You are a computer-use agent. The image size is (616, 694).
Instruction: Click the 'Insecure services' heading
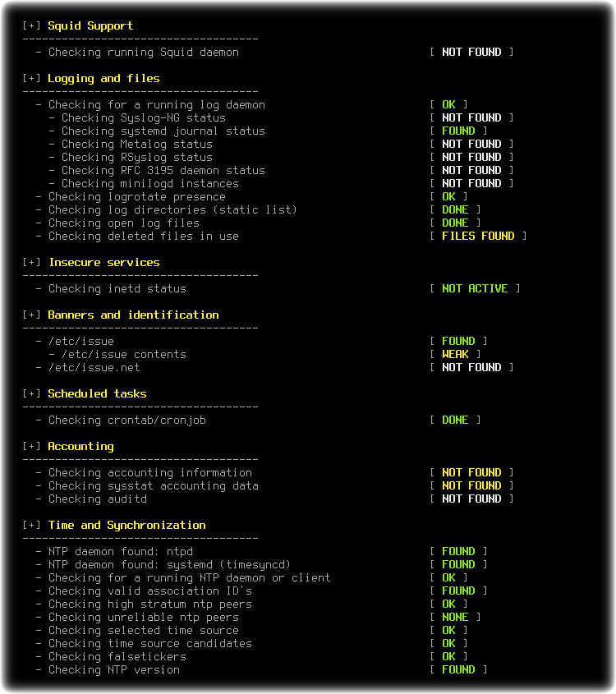click(104, 263)
